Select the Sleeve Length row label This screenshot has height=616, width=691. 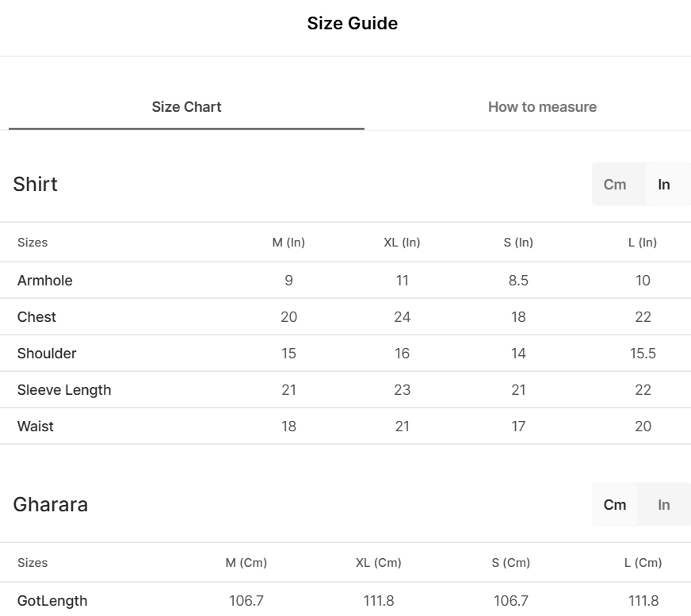coord(64,390)
